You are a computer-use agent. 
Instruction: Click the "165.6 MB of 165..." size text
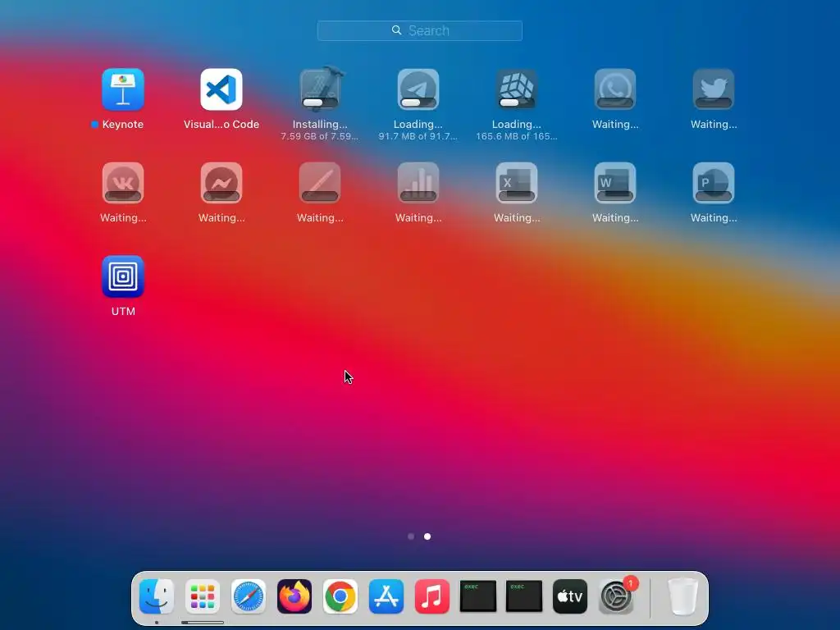pos(517,137)
